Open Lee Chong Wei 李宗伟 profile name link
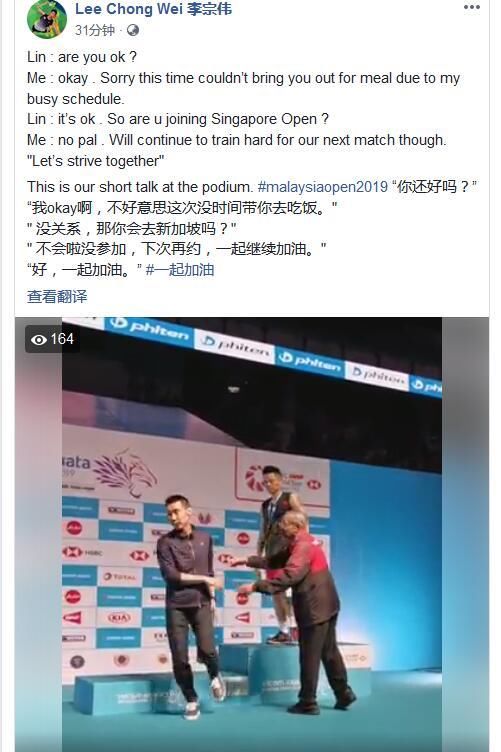This screenshot has width=501, height=752. [x=153, y=9]
